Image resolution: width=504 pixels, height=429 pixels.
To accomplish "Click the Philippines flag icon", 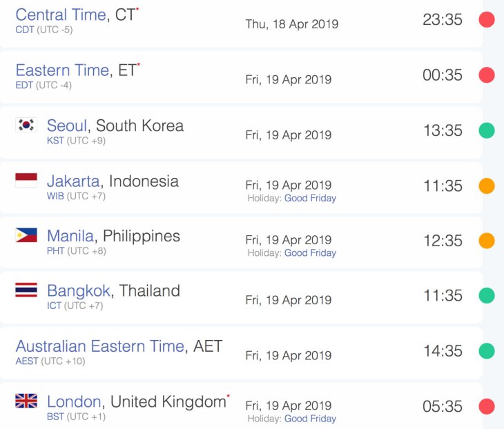I will tap(26, 235).
